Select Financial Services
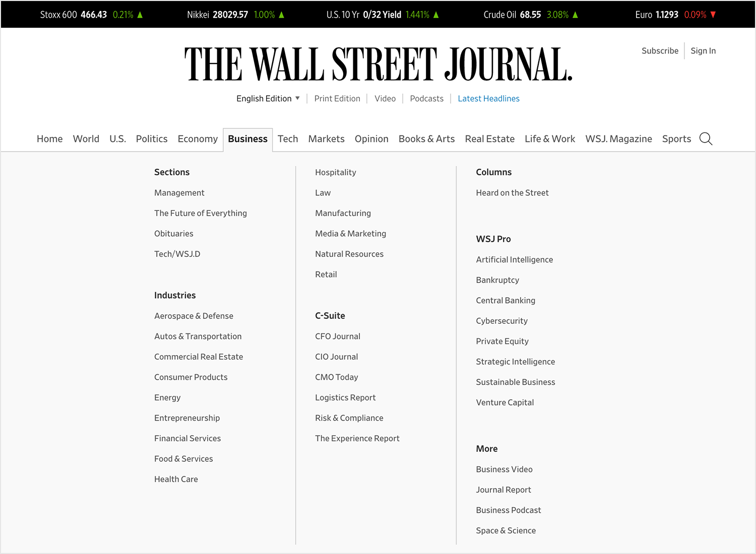The height and width of the screenshot is (554, 756). (x=187, y=439)
